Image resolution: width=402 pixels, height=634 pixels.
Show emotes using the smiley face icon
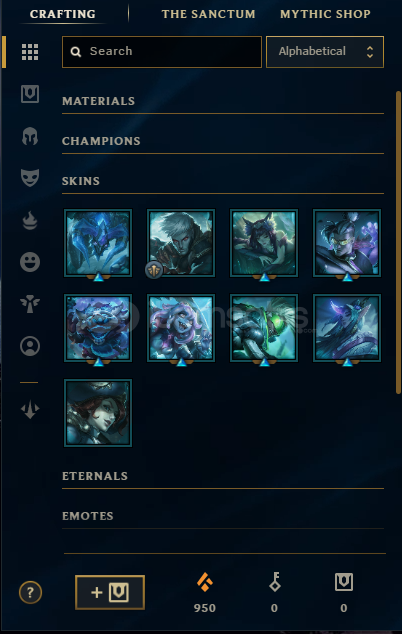(30, 262)
